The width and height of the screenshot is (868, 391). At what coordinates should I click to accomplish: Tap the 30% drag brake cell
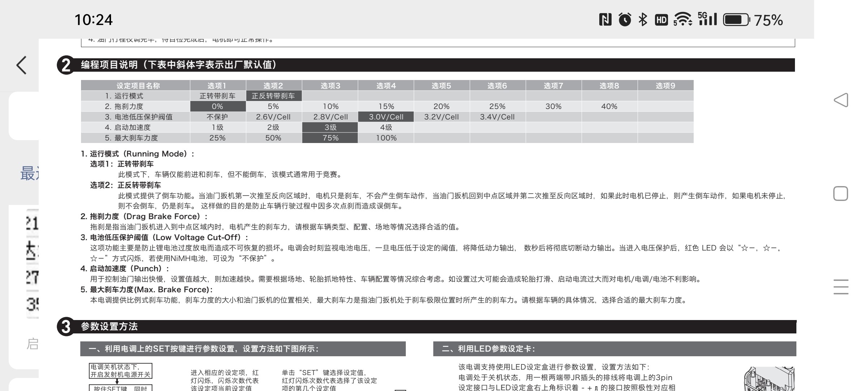coord(553,106)
